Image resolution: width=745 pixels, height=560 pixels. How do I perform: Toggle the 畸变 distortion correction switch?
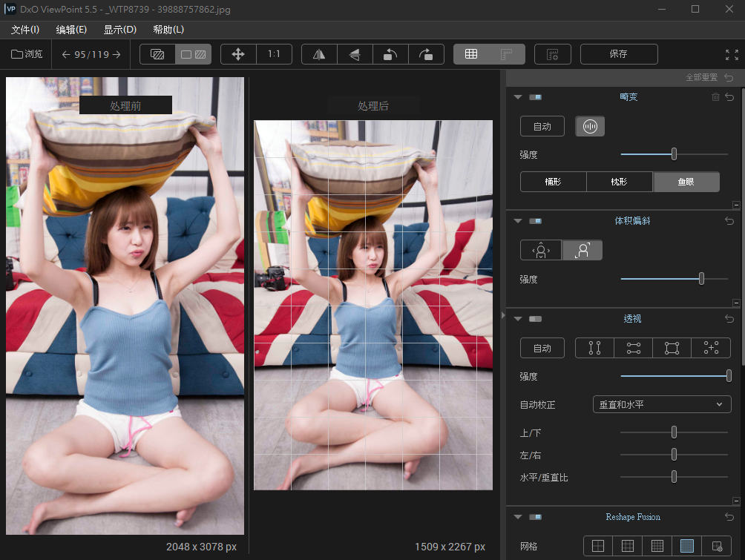(x=535, y=97)
